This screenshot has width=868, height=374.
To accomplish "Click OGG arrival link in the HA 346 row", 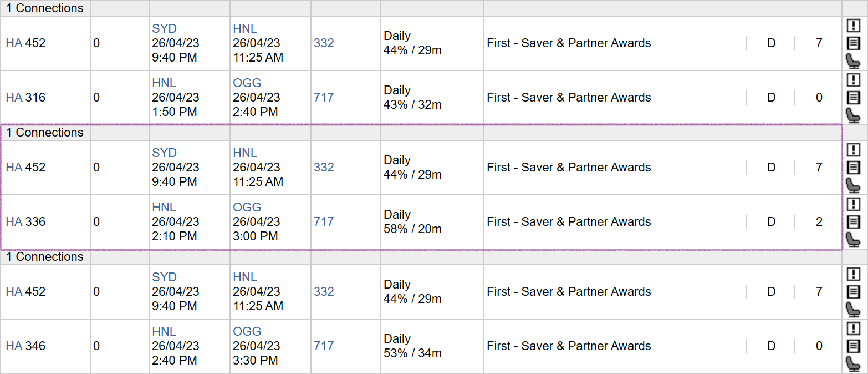I will (247, 332).
